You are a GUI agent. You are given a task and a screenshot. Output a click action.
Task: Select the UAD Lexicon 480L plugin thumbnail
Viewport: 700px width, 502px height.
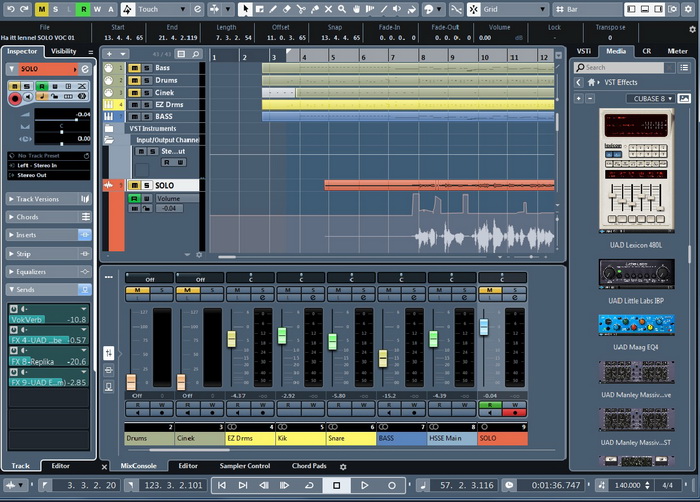636,171
